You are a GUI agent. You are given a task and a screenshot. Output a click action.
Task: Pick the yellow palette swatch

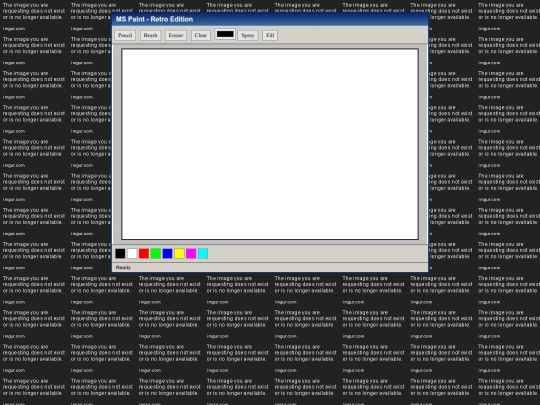(x=179, y=253)
